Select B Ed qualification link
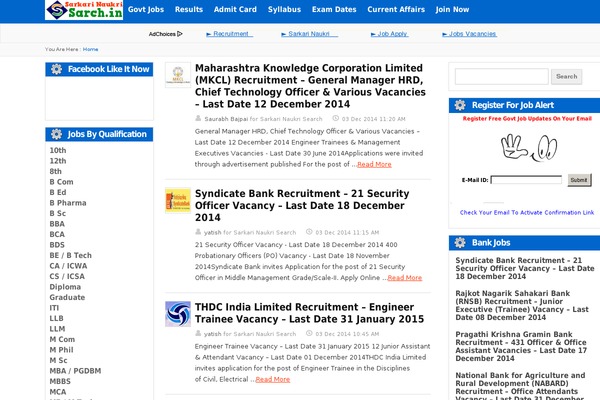Screen dimensions: 600x400 click(x=58, y=193)
